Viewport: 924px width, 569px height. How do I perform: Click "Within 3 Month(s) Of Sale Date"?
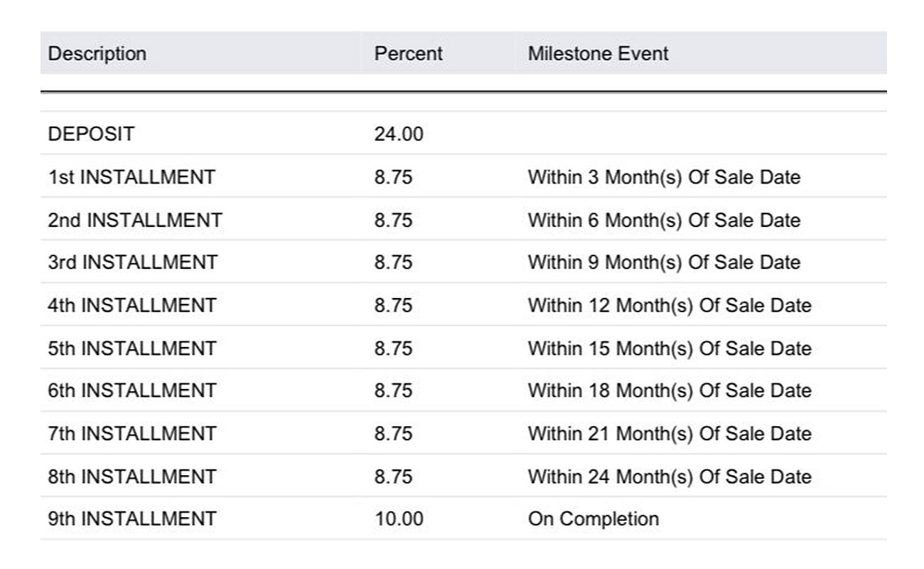[664, 177]
